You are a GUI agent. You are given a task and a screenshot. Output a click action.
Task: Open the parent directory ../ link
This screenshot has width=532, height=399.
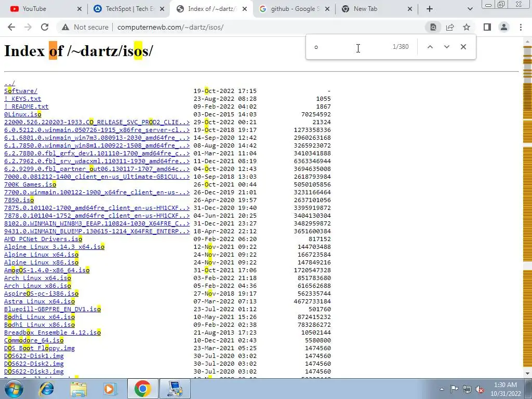tap(9, 83)
